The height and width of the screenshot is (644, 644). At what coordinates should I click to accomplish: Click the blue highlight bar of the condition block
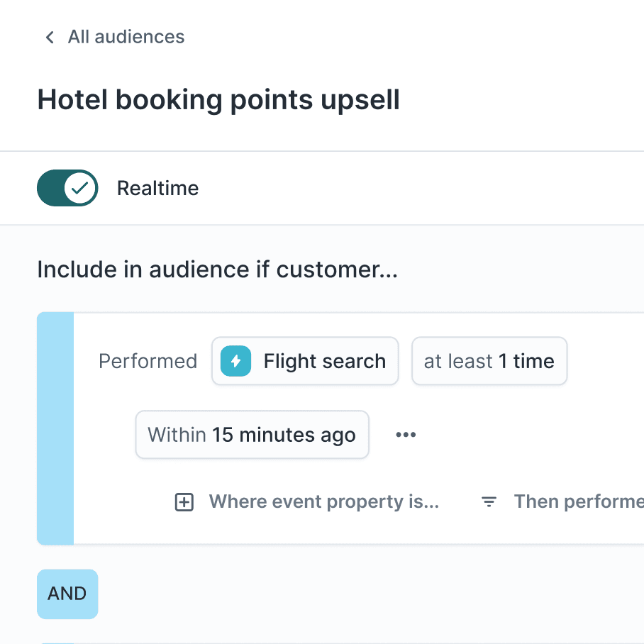pyautogui.click(x=56, y=428)
